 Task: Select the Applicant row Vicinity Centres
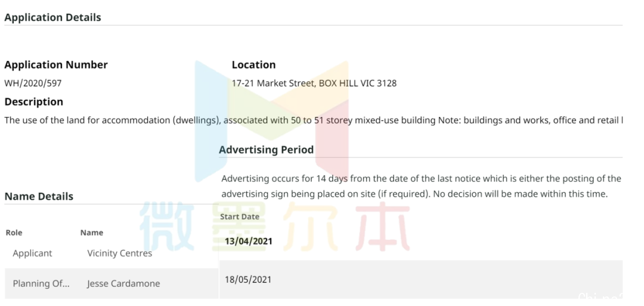click(112, 254)
